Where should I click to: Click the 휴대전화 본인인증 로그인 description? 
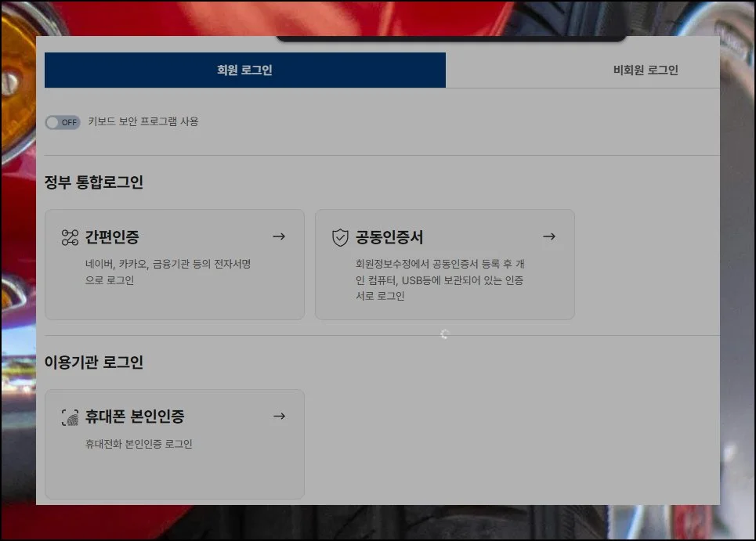(x=139, y=444)
